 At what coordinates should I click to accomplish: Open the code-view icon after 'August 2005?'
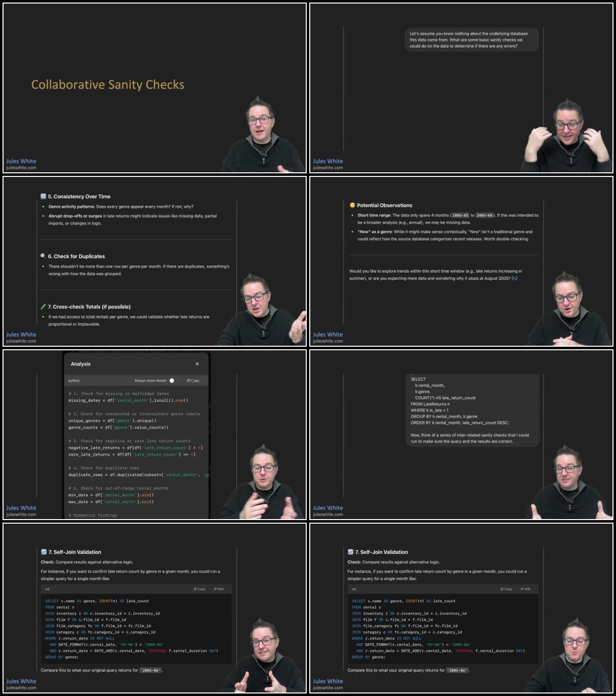[515, 278]
